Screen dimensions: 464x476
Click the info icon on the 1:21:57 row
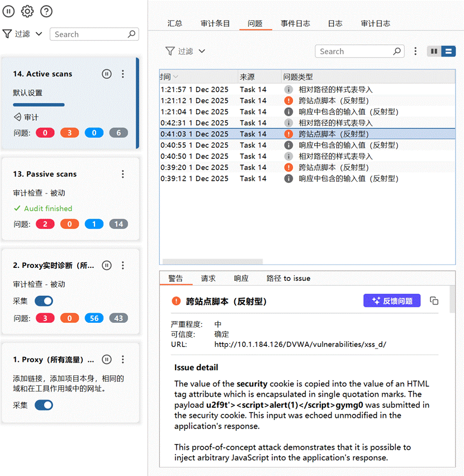pos(288,89)
